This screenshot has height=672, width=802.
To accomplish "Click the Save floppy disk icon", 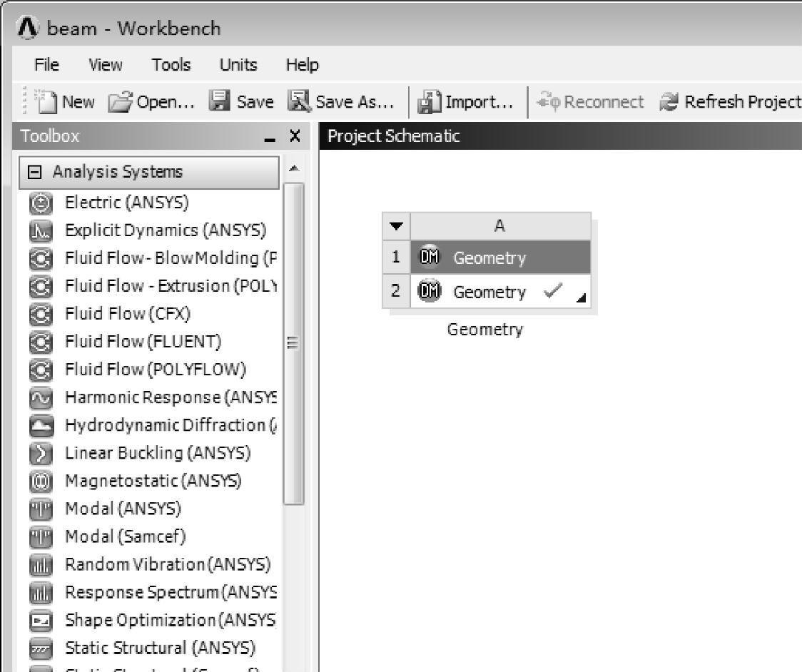I will click(x=220, y=101).
